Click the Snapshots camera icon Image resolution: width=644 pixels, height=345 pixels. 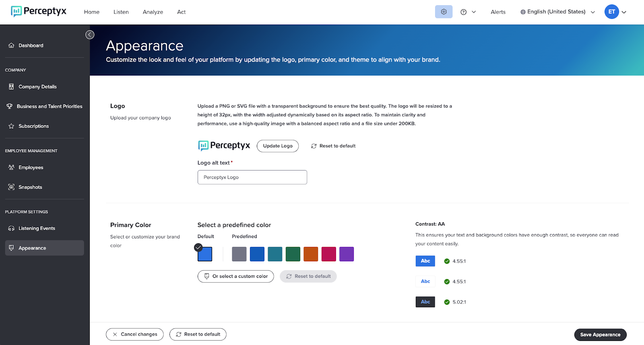pos(11,187)
